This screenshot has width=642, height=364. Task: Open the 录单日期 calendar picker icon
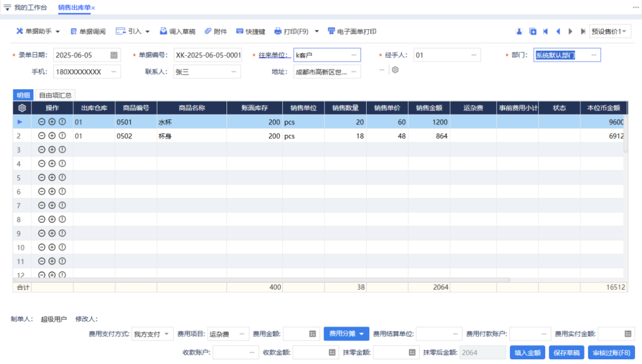coord(114,55)
